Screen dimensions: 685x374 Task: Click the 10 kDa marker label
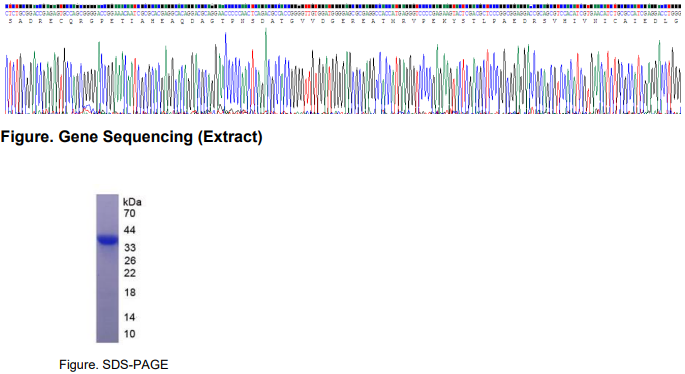pos(129,334)
